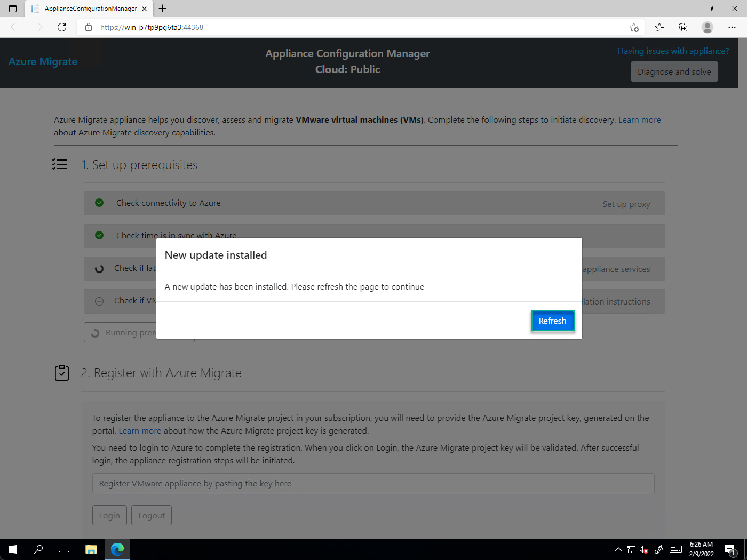
Task: Click the Diagnose and solve button
Action: (x=674, y=71)
